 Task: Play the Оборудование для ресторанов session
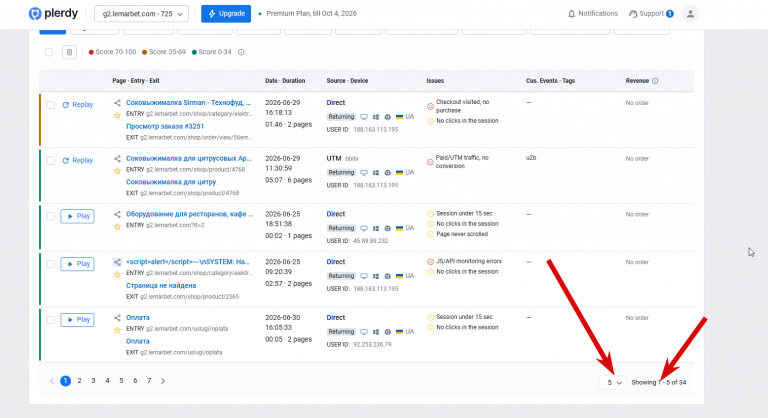tap(77, 216)
